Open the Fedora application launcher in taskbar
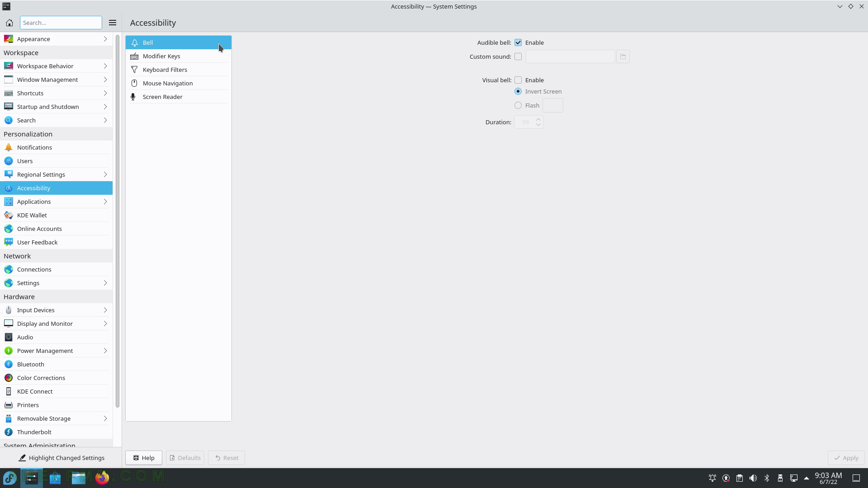Image resolution: width=868 pixels, height=488 pixels. point(10,478)
